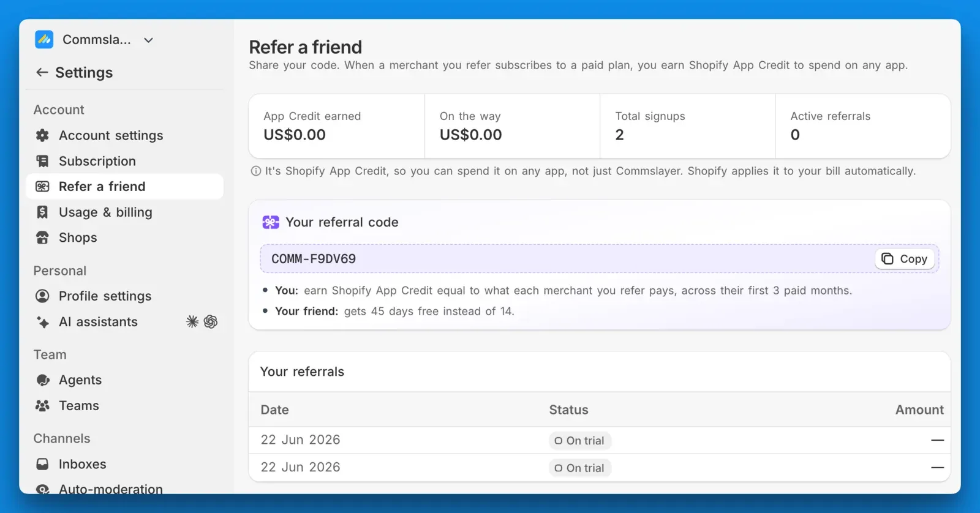
Task: Click the Amount column header
Action: coord(919,410)
